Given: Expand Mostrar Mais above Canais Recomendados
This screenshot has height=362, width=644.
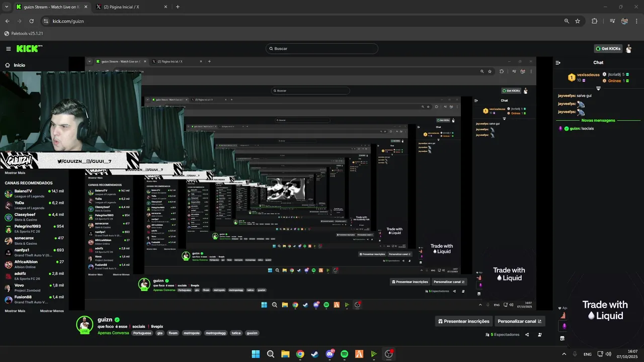Looking at the screenshot, I should pyautogui.click(x=15, y=172).
